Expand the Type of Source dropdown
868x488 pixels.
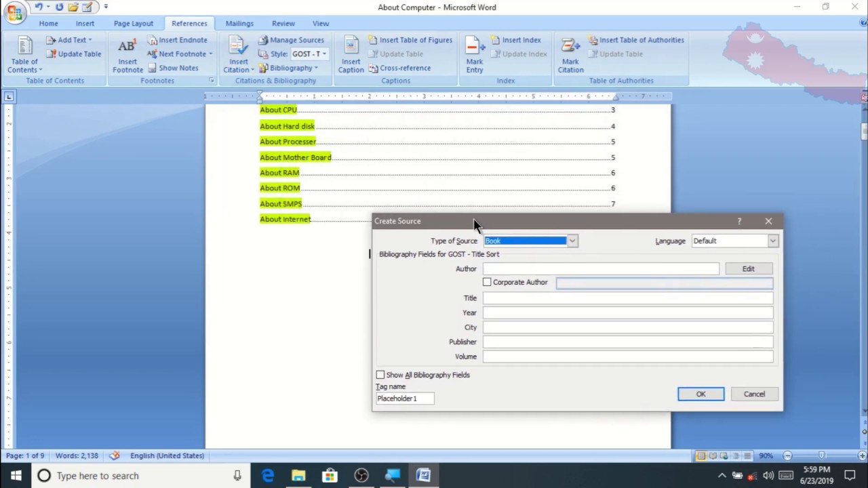[x=572, y=241]
